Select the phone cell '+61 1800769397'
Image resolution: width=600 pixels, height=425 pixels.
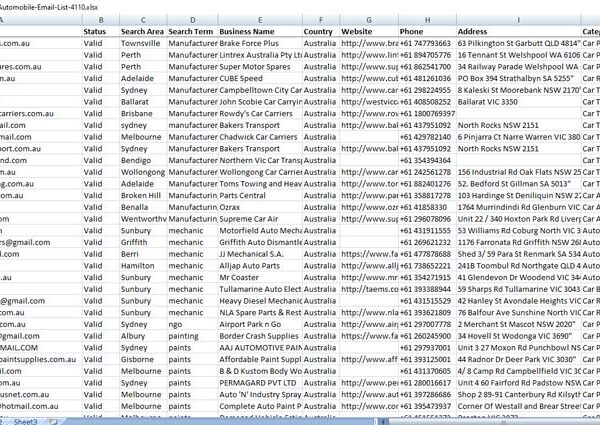(x=427, y=114)
